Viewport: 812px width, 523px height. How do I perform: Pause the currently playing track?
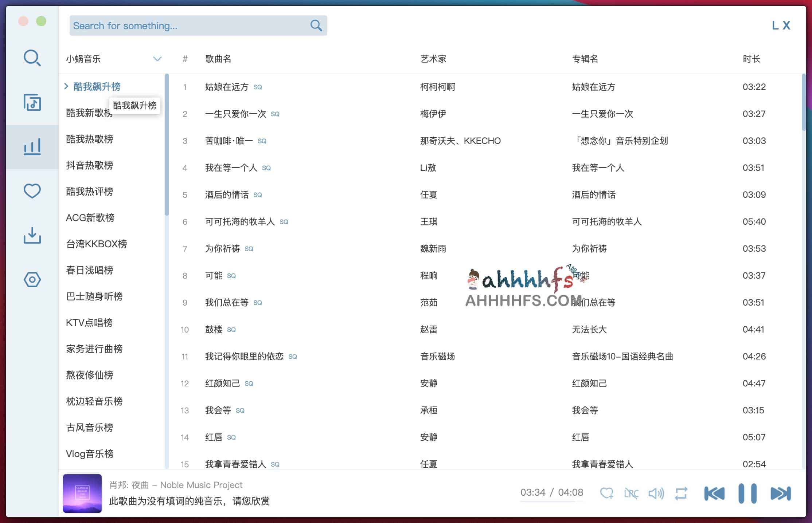pos(748,493)
